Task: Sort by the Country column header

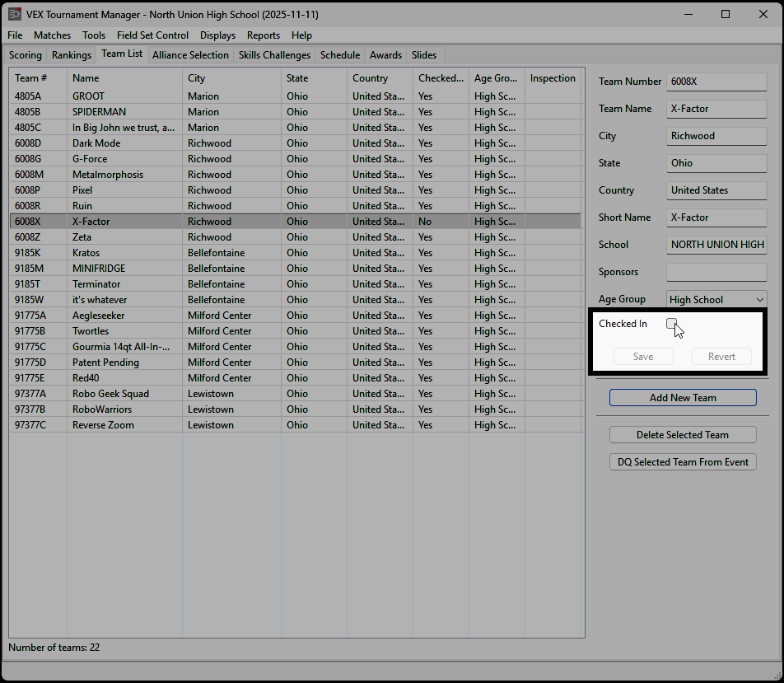Action: pyautogui.click(x=380, y=78)
